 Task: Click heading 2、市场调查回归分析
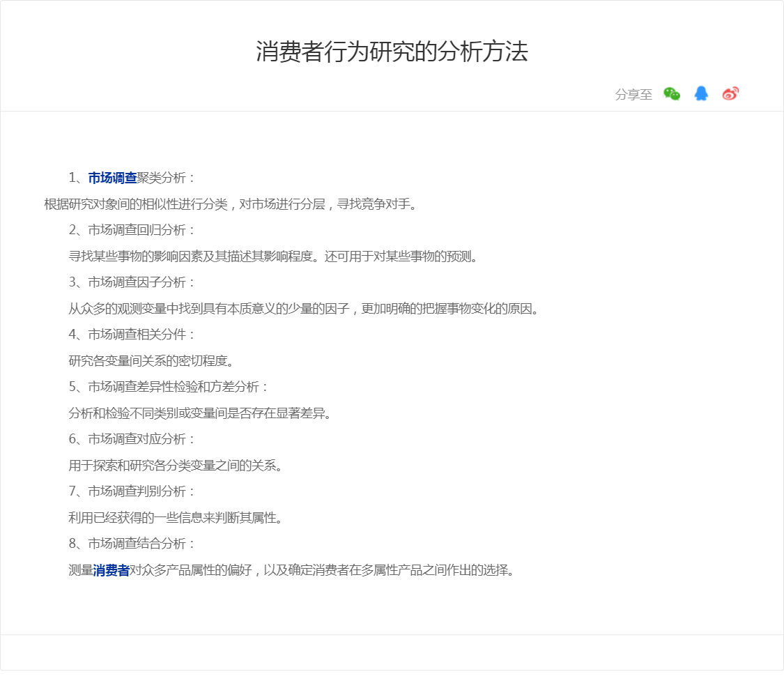coord(132,230)
